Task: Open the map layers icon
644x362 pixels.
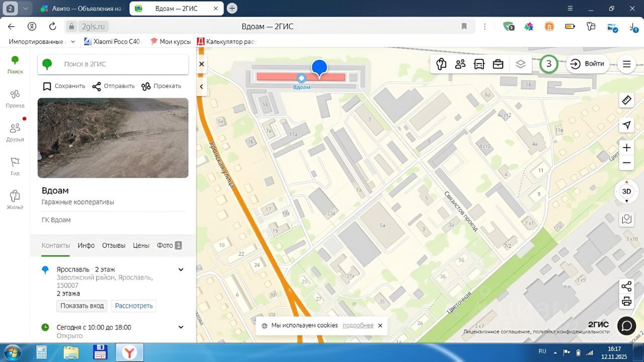Action: pos(521,64)
